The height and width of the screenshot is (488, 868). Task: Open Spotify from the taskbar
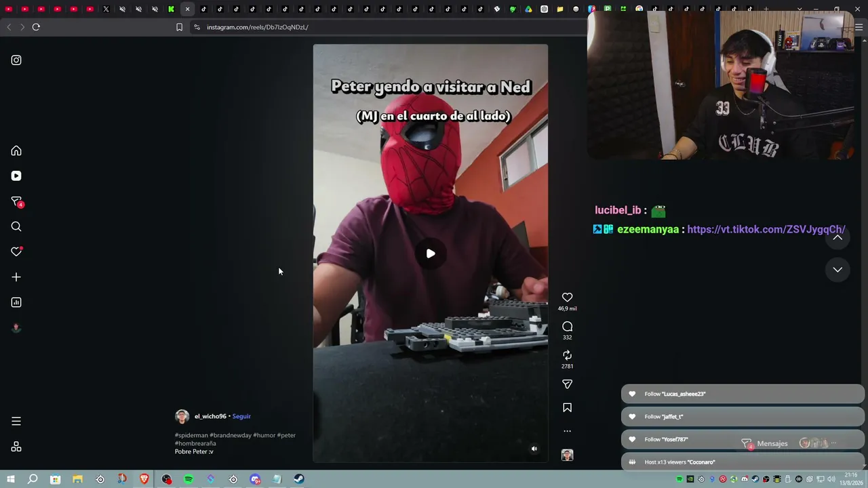click(189, 479)
